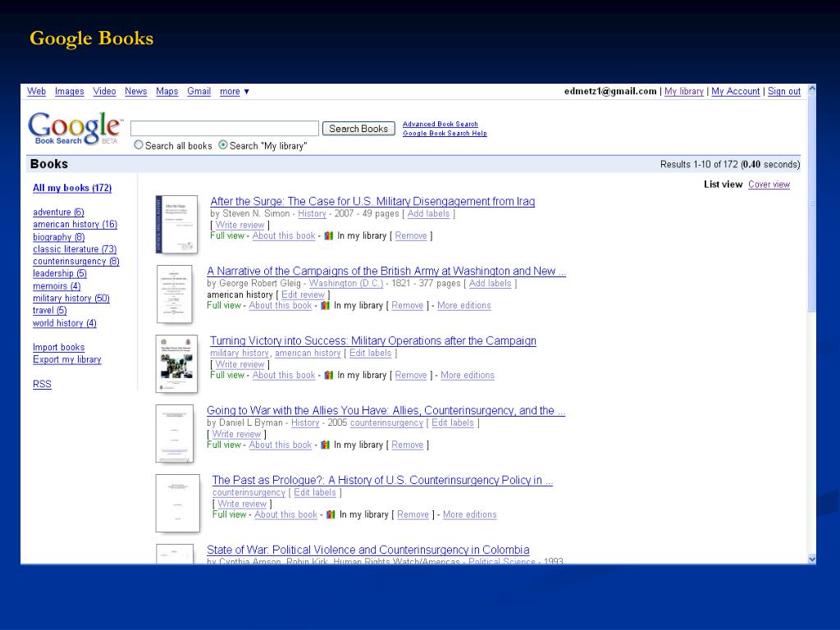Click the Going to War cover thumbnail
Viewport: 840px width, 630px height.
(175, 433)
